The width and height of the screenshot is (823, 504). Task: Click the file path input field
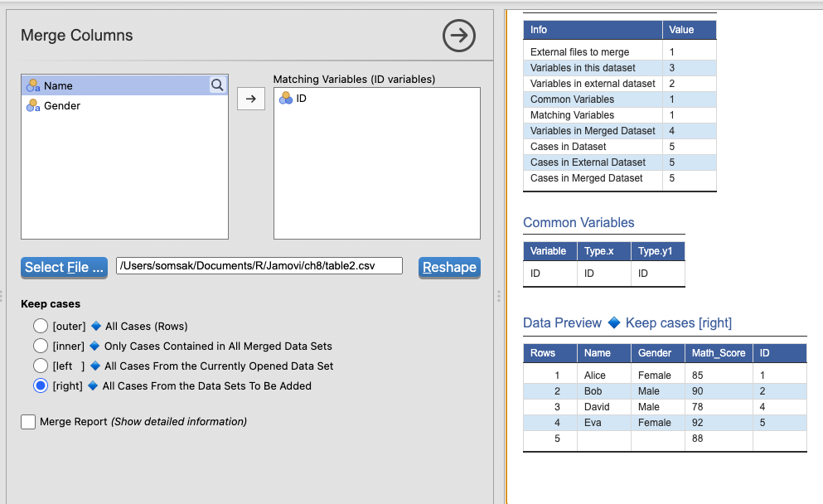click(259, 265)
